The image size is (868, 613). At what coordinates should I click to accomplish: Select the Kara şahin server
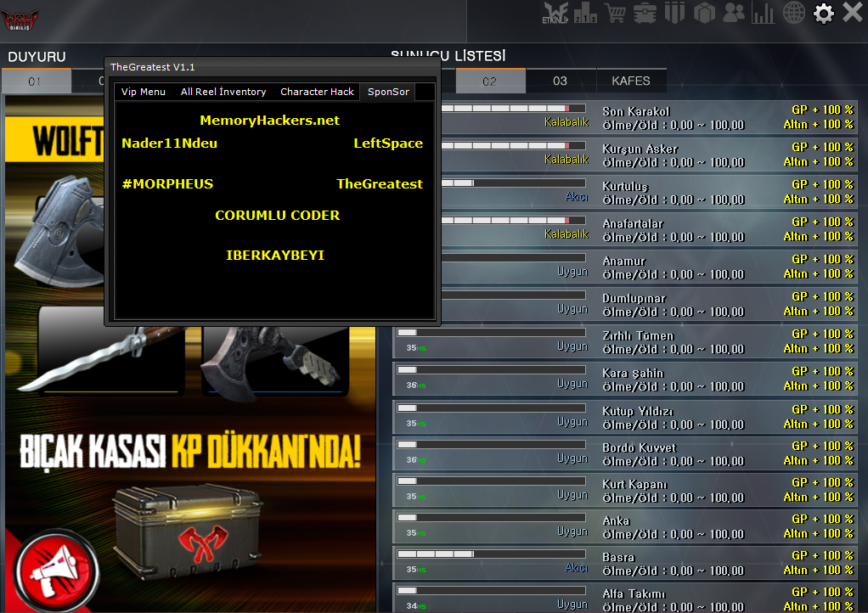(625, 379)
